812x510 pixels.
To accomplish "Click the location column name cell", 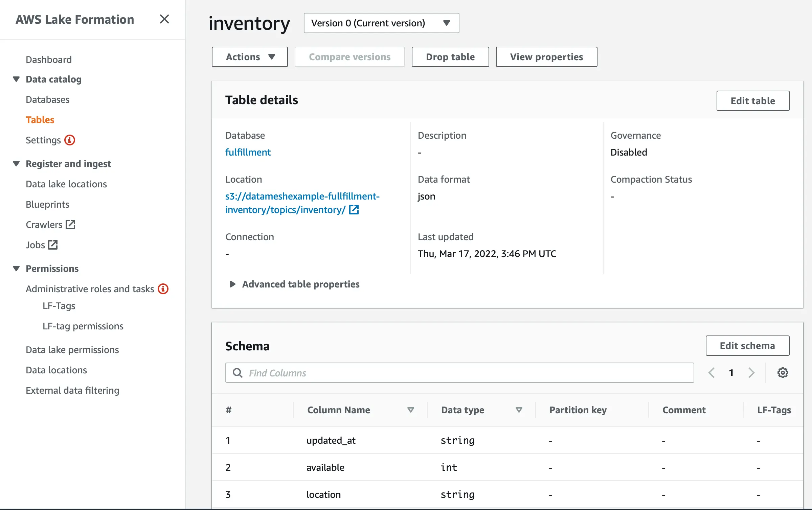I will [323, 494].
